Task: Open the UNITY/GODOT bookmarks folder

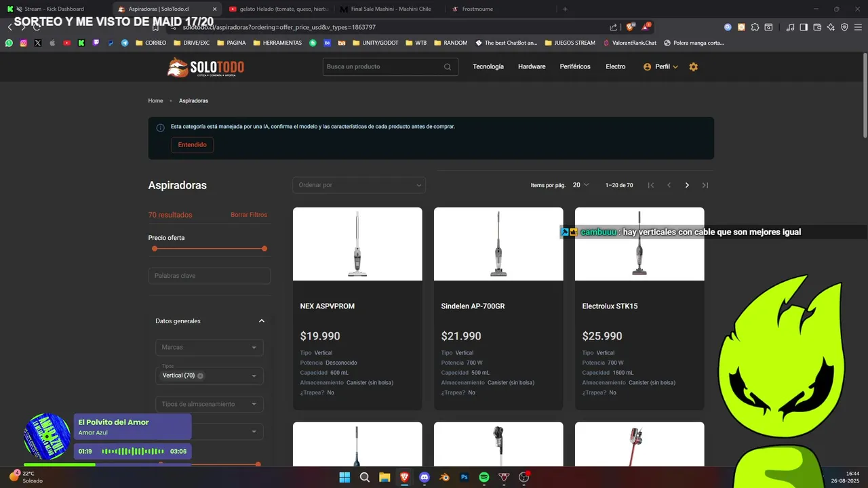Action: point(376,43)
